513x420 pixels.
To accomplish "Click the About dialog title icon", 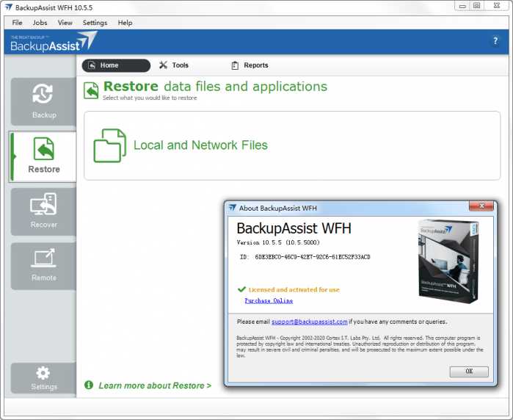I will click(233, 208).
